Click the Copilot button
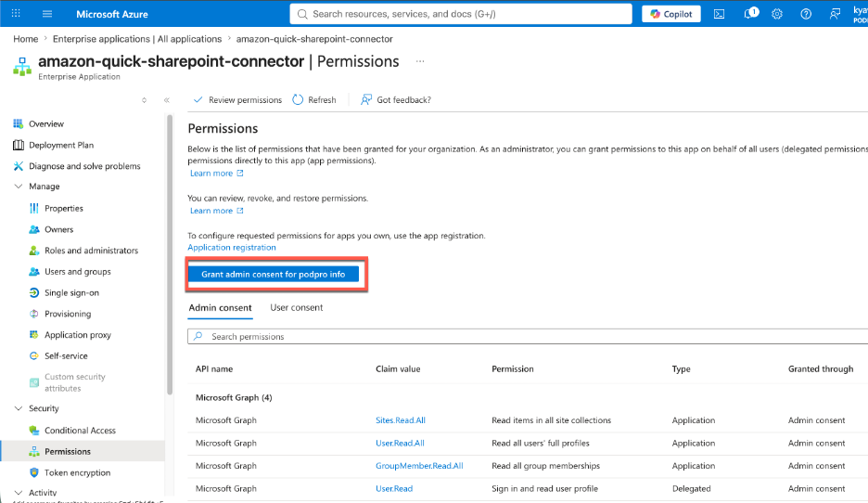868x503 pixels. [670, 14]
